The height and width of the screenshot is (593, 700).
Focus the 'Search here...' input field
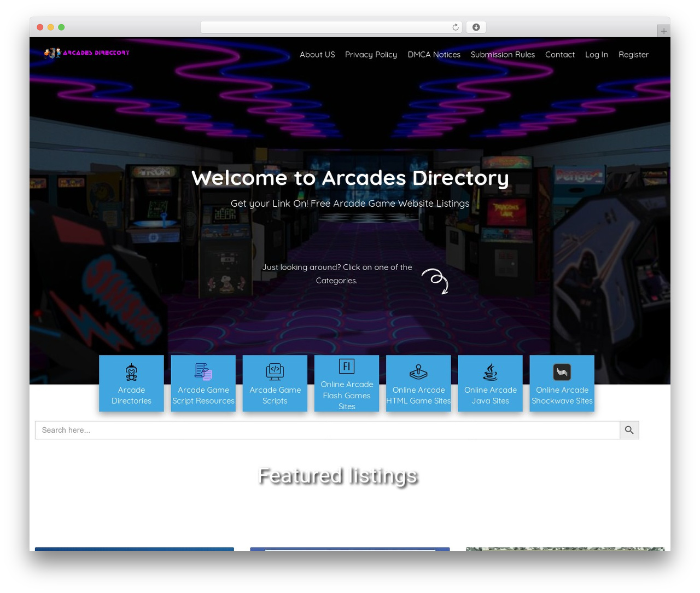coord(327,430)
